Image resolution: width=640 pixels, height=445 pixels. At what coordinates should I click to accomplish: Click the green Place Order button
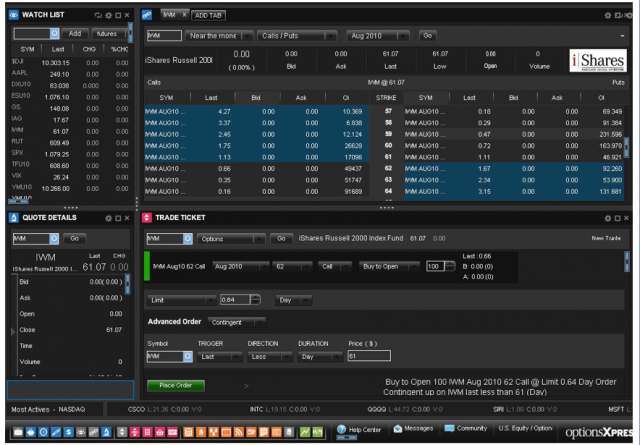click(176, 385)
